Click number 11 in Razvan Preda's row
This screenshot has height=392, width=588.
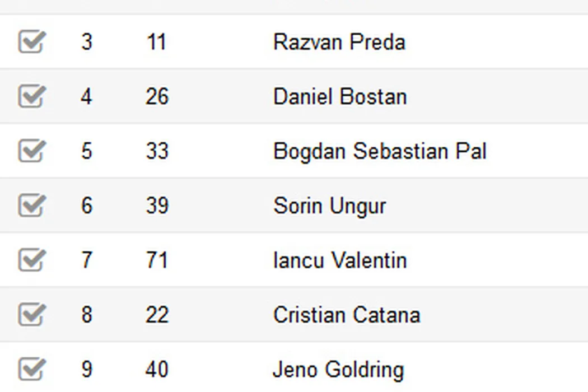click(x=156, y=43)
